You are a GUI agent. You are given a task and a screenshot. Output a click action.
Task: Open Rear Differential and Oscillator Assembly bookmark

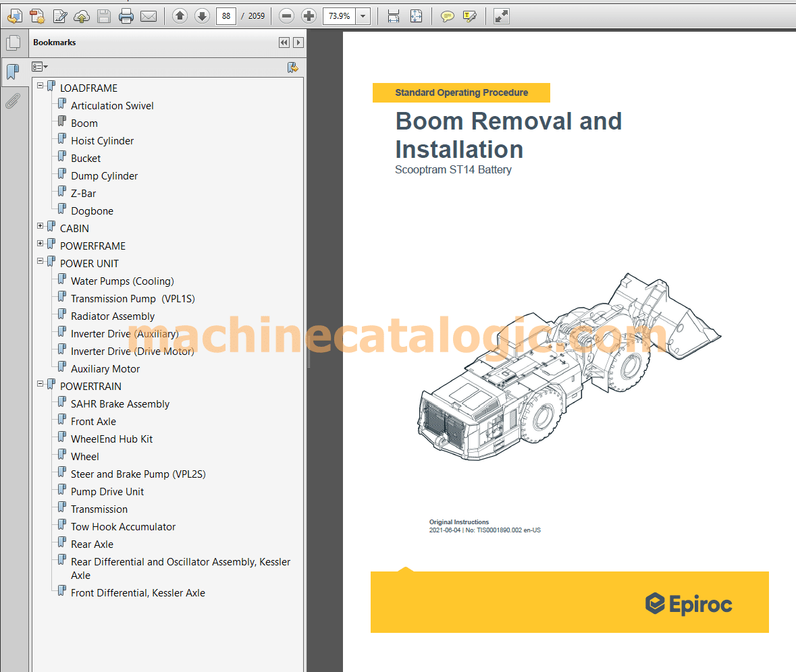[180, 569]
